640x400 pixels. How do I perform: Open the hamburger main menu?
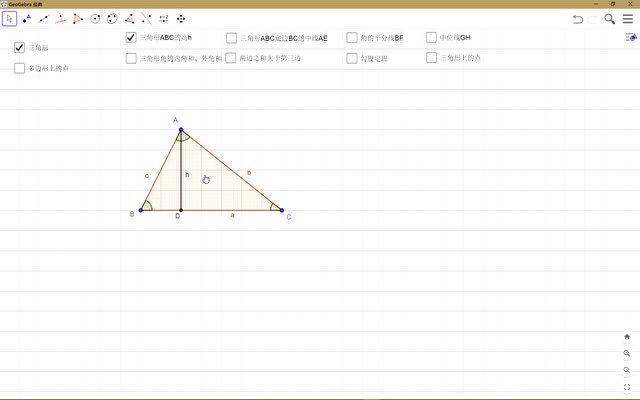click(628, 19)
